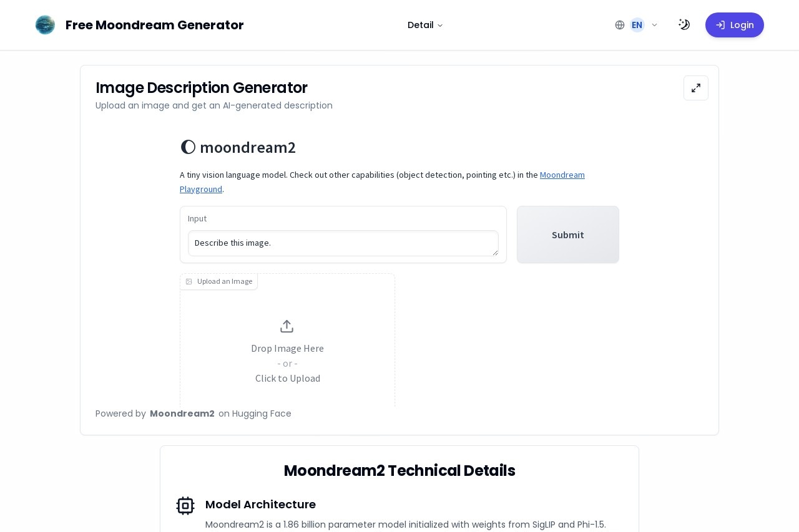Viewport: 799px width, 532px height.
Task: Click the Login button
Action: coord(735,25)
